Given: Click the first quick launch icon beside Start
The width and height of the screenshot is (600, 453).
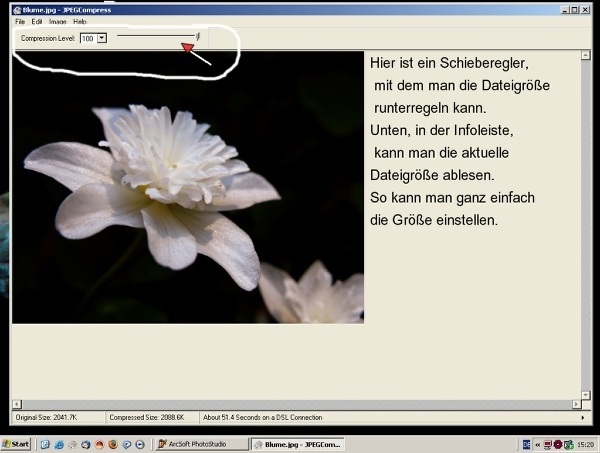Looking at the screenshot, I should click(x=45, y=444).
